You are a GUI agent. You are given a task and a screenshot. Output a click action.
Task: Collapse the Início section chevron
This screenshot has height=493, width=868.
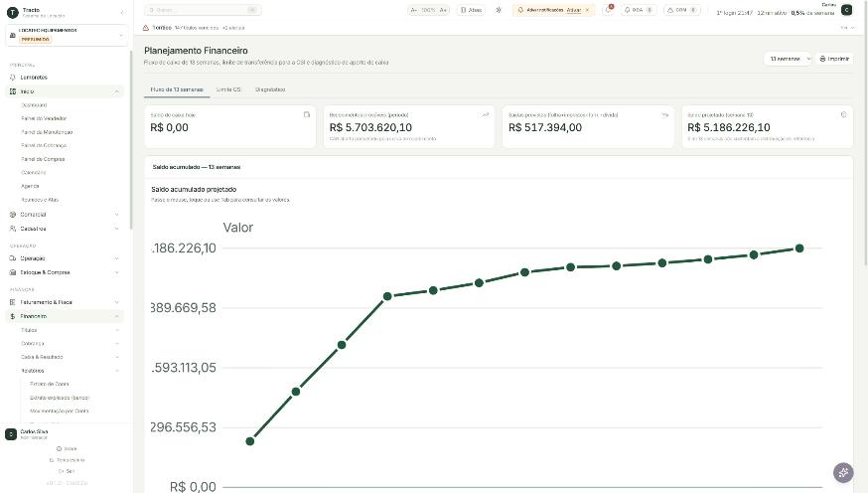point(117,91)
